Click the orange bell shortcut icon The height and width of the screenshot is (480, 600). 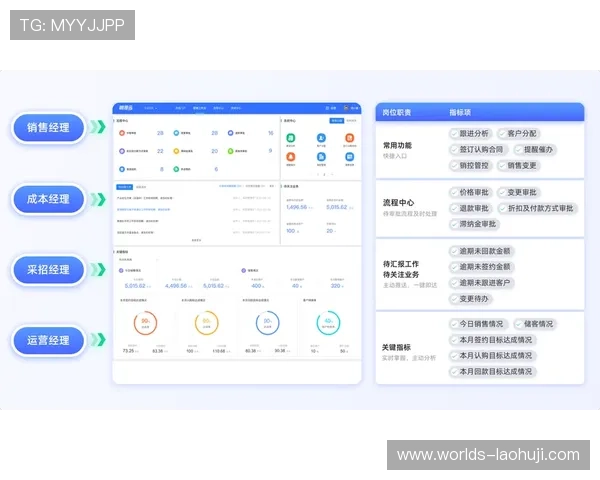point(291,157)
